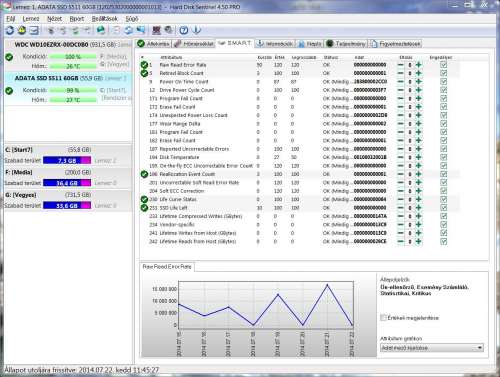This screenshot has width=500, height=377.
Task: Click green status icon beside WDC disk Kondíció
Action: pos(9,57)
